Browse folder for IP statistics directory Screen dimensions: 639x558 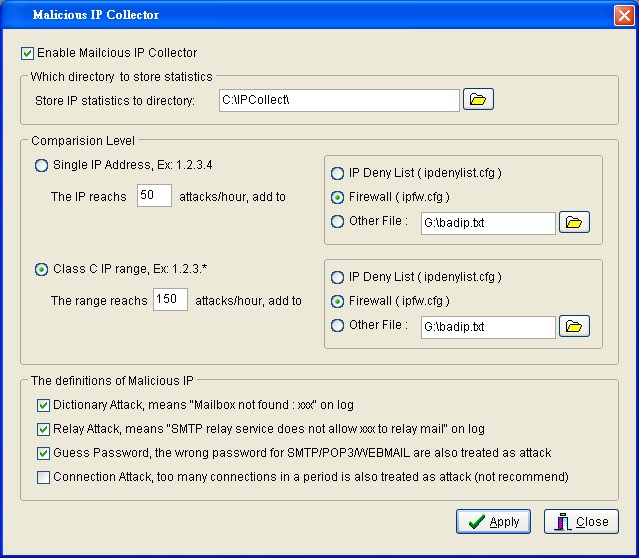coord(479,100)
